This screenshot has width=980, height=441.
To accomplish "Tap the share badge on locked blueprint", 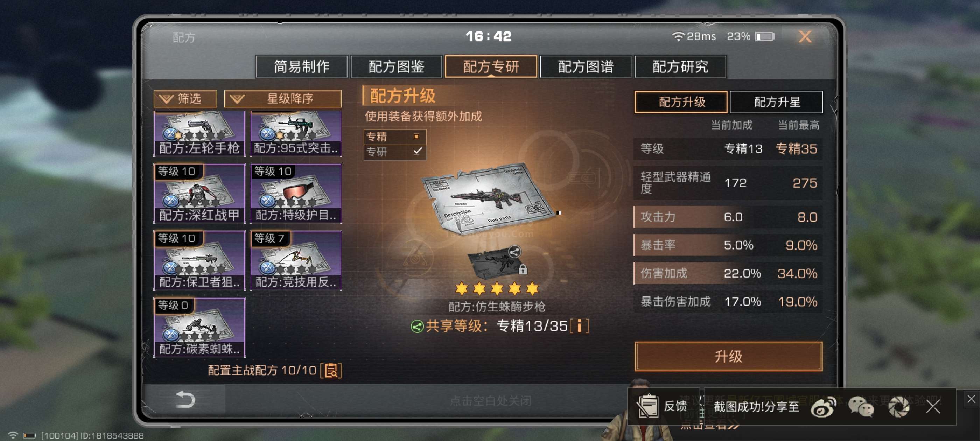I will pos(514,252).
